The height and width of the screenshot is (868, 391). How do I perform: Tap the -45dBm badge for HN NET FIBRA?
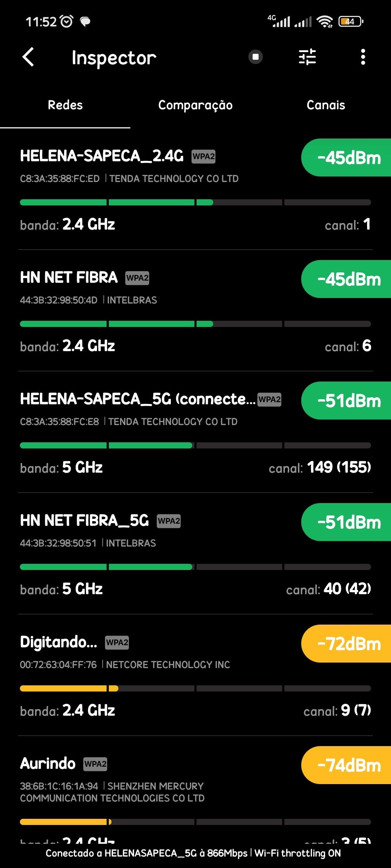coord(348,279)
